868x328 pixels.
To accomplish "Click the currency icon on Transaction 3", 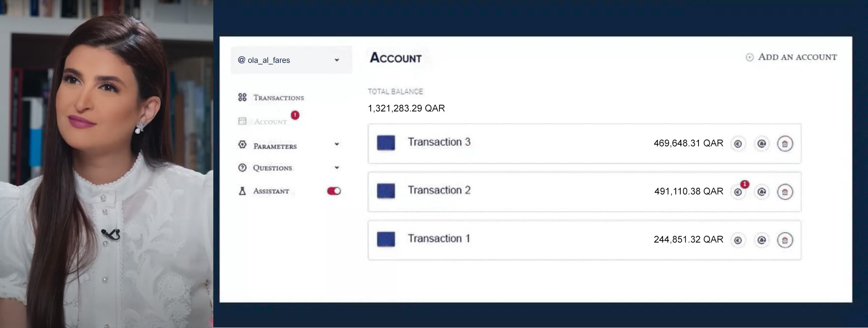I will pos(738,144).
